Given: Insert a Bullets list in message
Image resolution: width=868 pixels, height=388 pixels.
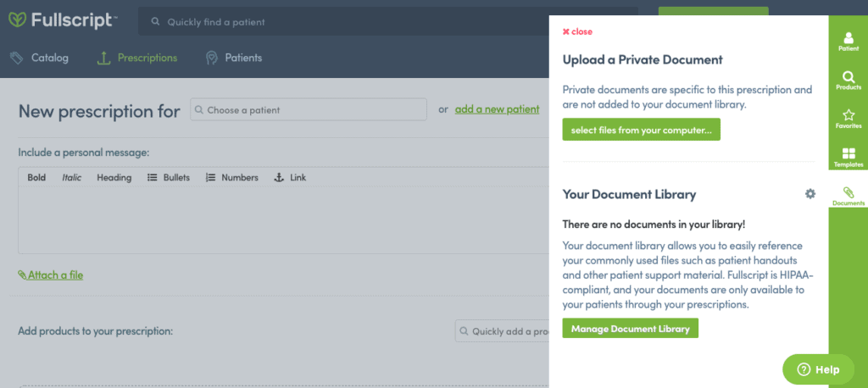Looking at the screenshot, I should [x=169, y=178].
